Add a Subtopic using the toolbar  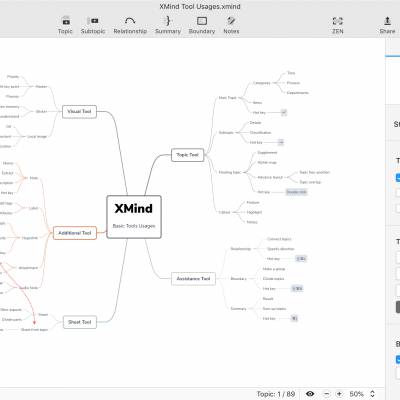coord(93,25)
